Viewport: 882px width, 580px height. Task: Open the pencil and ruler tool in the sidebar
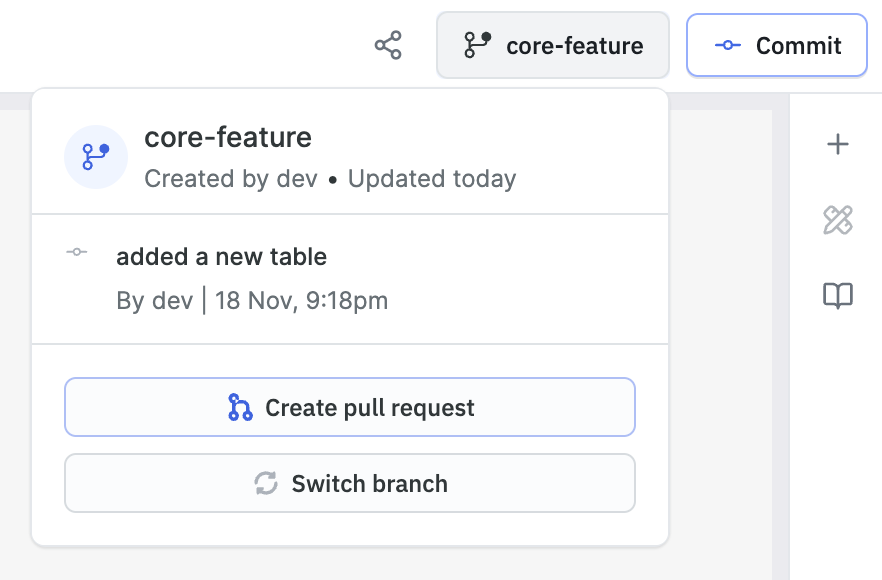point(837,220)
